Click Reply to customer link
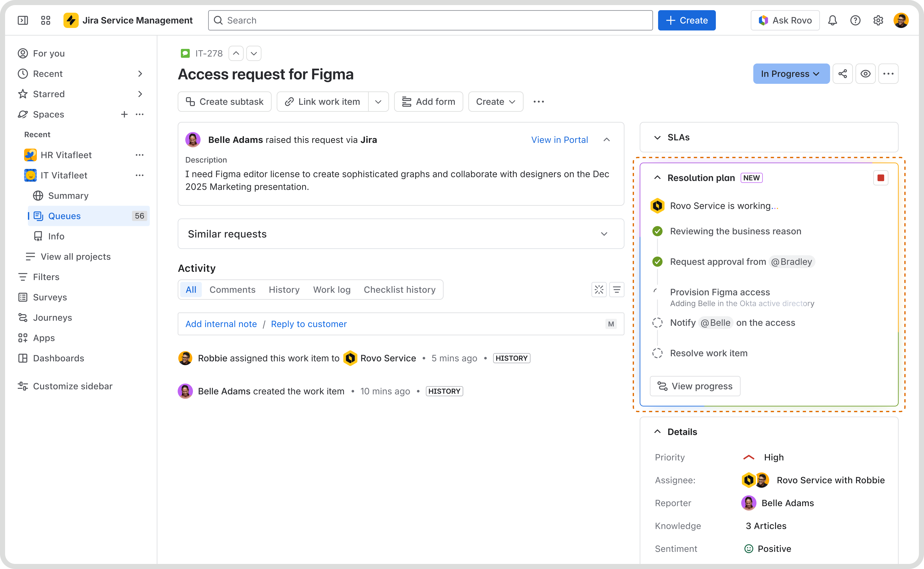This screenshot has width=924, height=569. [x=309, y=324]
